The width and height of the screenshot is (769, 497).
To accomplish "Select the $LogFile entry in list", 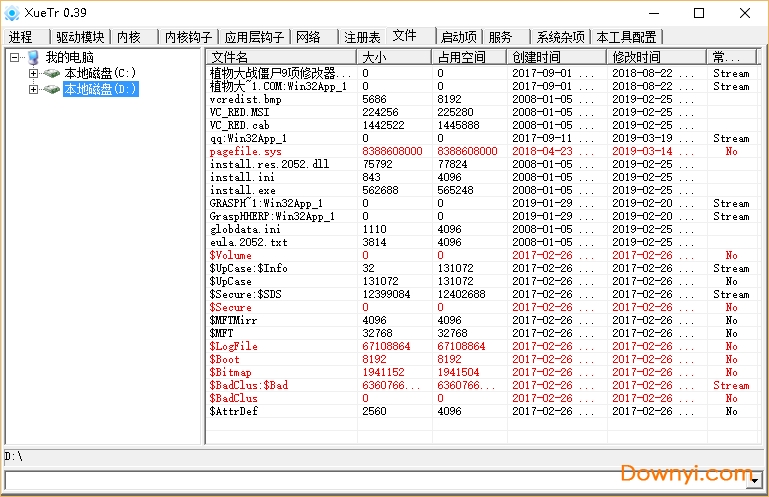I will click(233, 346).
